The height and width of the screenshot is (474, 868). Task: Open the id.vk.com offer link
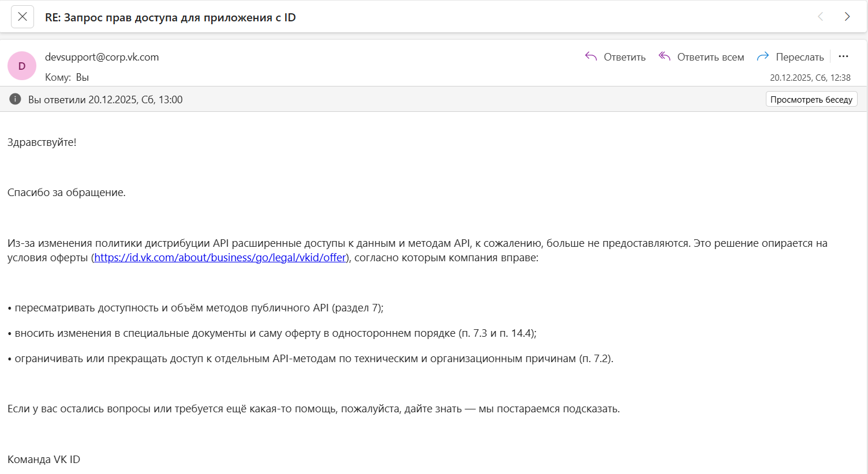220,258
